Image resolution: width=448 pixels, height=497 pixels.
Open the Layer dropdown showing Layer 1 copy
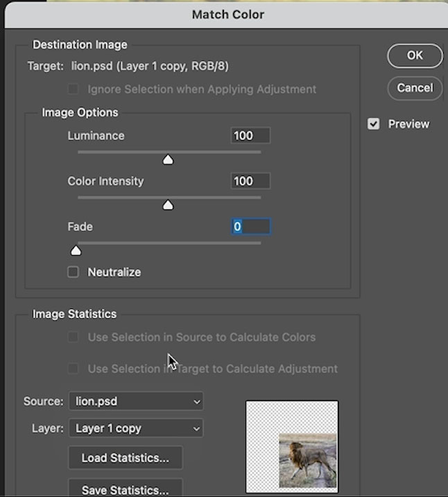[136, 428]
